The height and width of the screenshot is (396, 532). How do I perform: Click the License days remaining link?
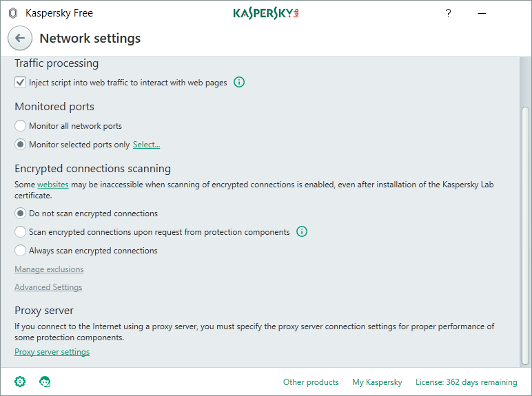[x=466, y=382]
